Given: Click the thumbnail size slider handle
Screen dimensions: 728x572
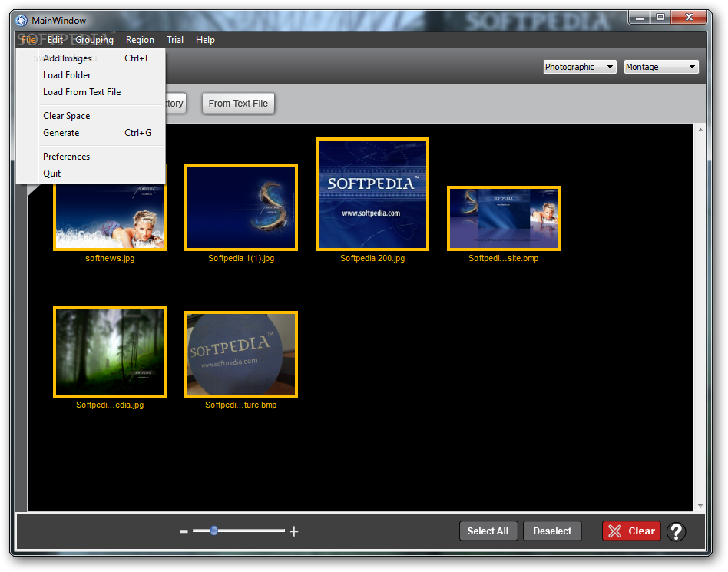Looking at the screenshot, I should pyautogui.click(x=214, y=531).
